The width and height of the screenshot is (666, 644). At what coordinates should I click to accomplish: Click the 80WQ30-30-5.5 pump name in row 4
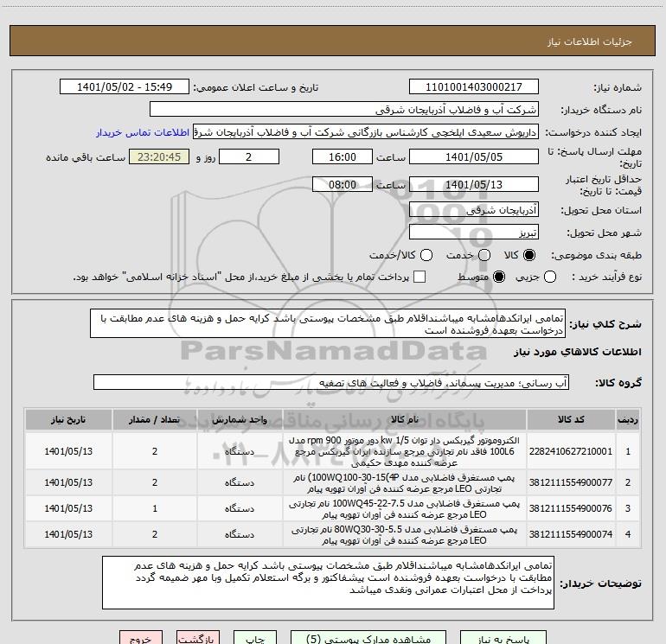pyautogui.click(x=405, y=534)
